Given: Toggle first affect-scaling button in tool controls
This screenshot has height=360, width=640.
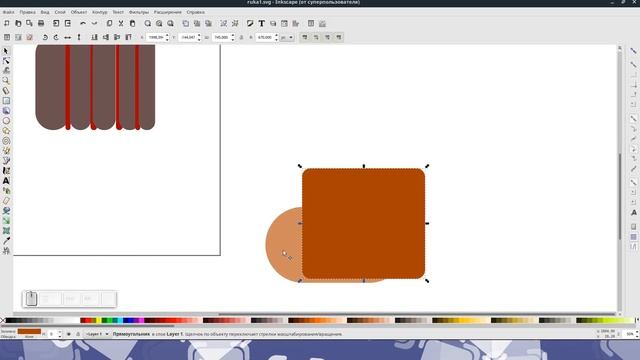Looking at the screenshot, I should coord(304,37).
